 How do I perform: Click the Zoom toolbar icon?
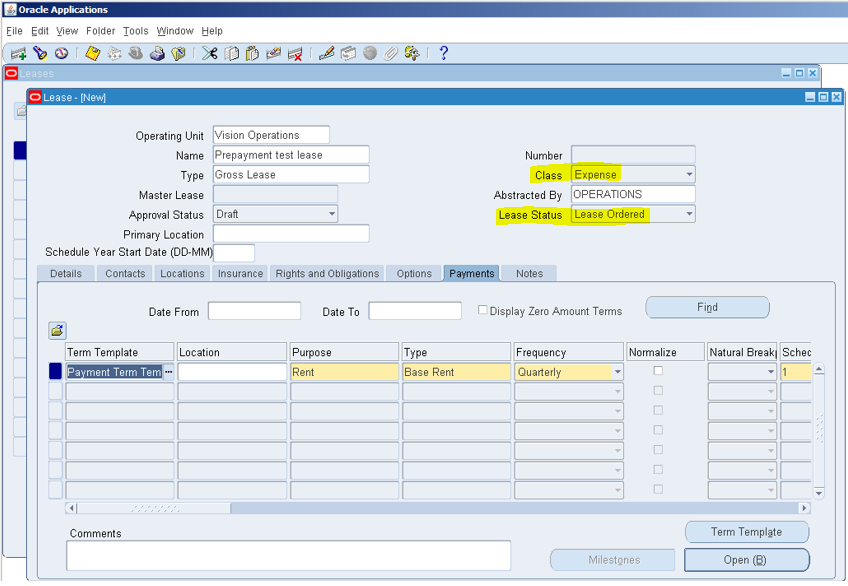(x=348, y=53)
